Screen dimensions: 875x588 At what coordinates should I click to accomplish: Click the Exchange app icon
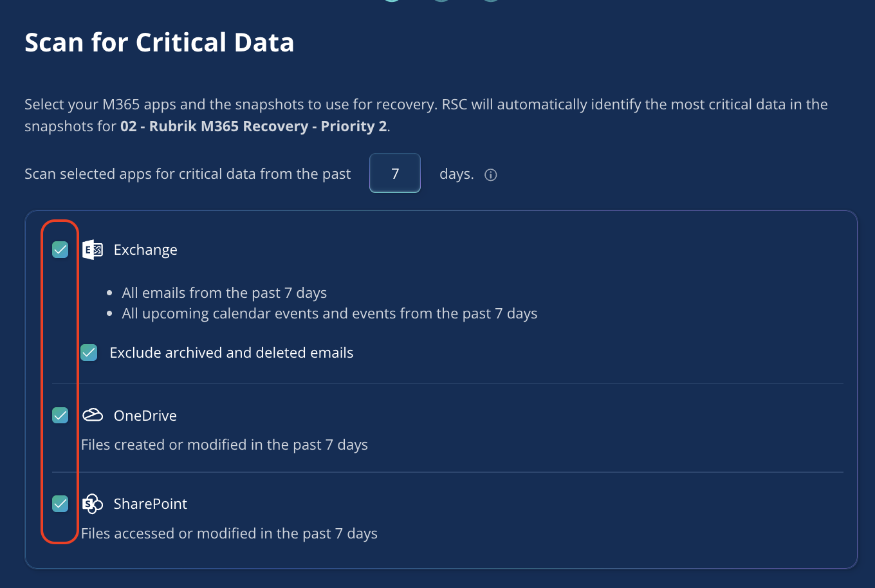point(93,250)
